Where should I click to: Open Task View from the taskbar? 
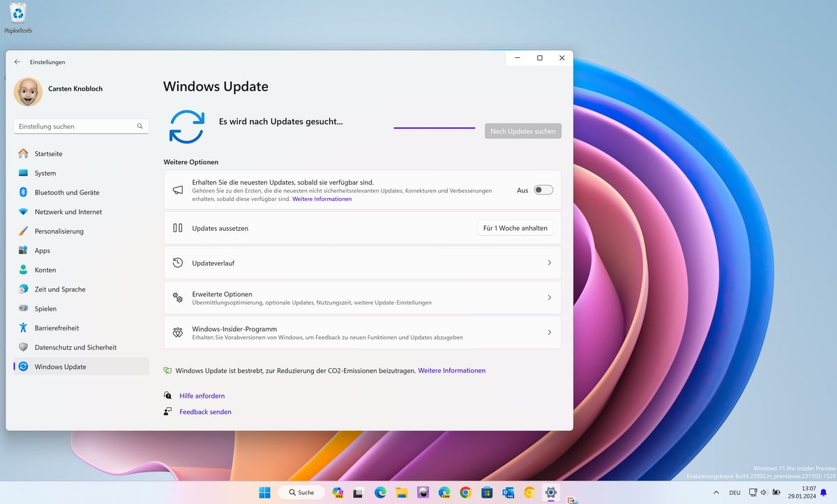click(x=358, y=492)
